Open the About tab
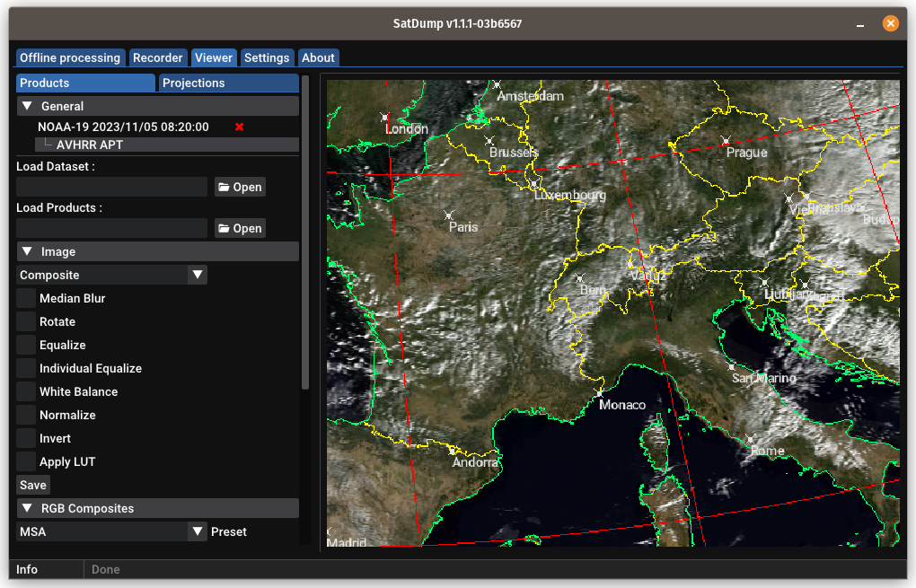The height and width of the screenshot is (588, 916). pyautogui.click(x=319, y=57)
